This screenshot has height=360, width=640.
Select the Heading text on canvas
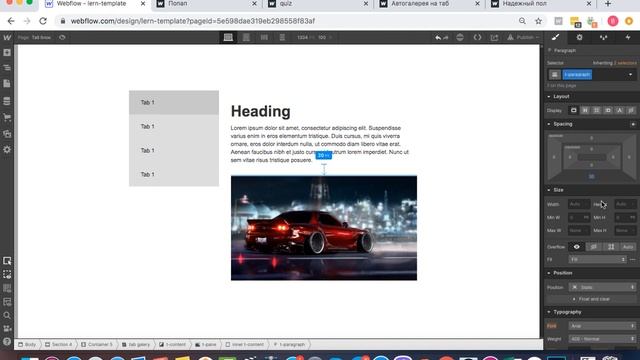[x=260, y=111]
